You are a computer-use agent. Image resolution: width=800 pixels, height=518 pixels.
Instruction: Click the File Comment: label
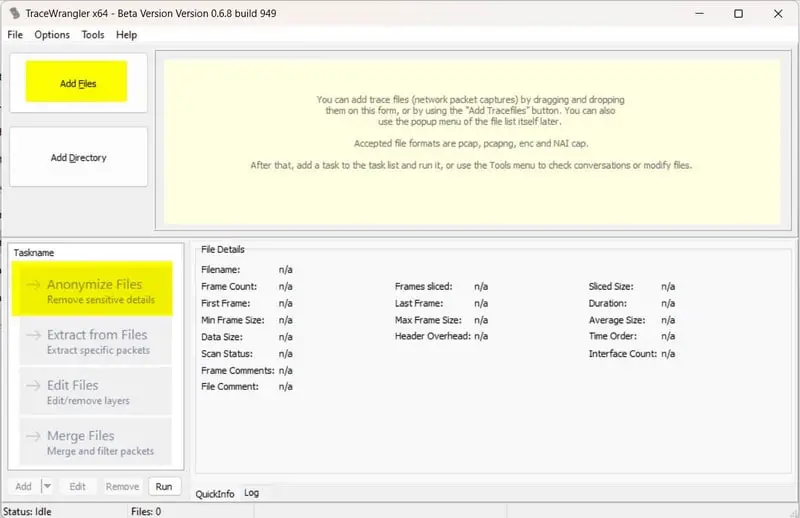[230, 386]
